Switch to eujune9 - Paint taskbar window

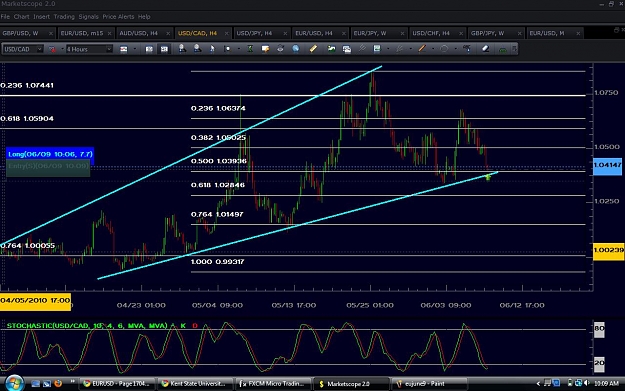click(x=430, y=384)
